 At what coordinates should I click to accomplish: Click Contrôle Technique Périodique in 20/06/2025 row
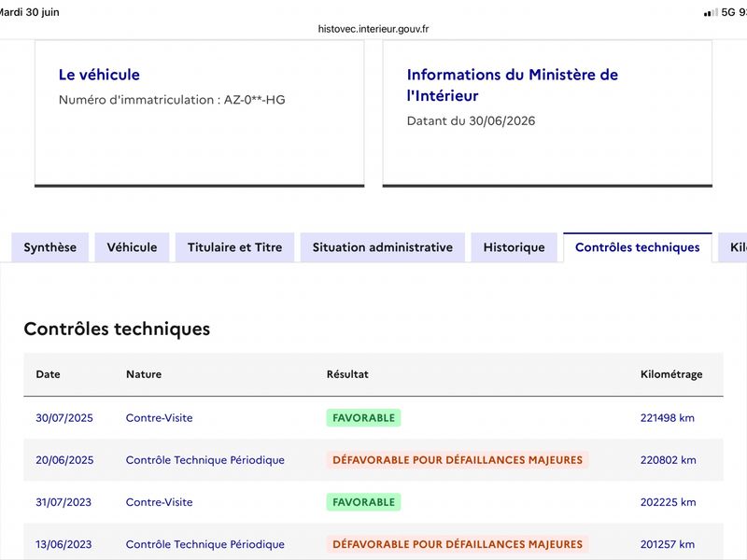click(x=204, y=460)
